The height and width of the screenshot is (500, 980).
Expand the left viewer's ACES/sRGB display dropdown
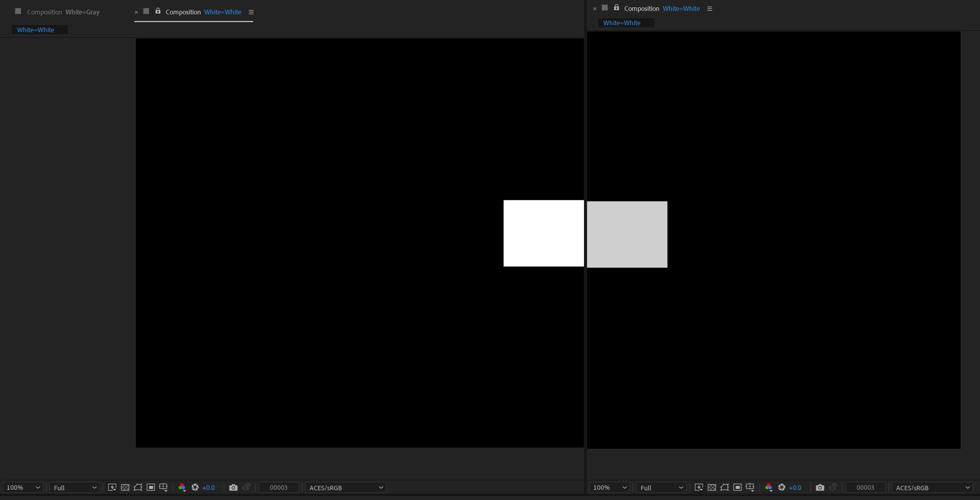click(x=346, y=488)
